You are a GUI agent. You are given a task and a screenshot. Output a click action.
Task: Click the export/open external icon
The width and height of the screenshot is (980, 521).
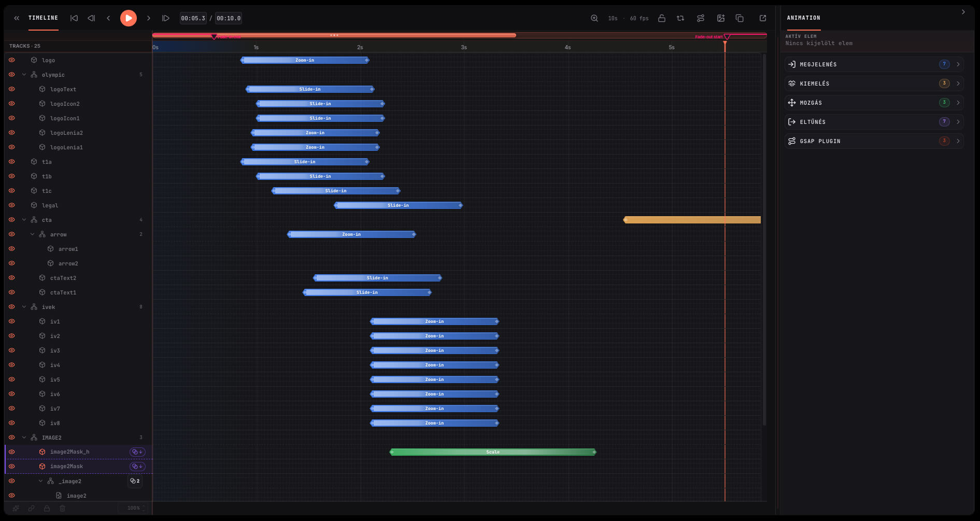763,18
